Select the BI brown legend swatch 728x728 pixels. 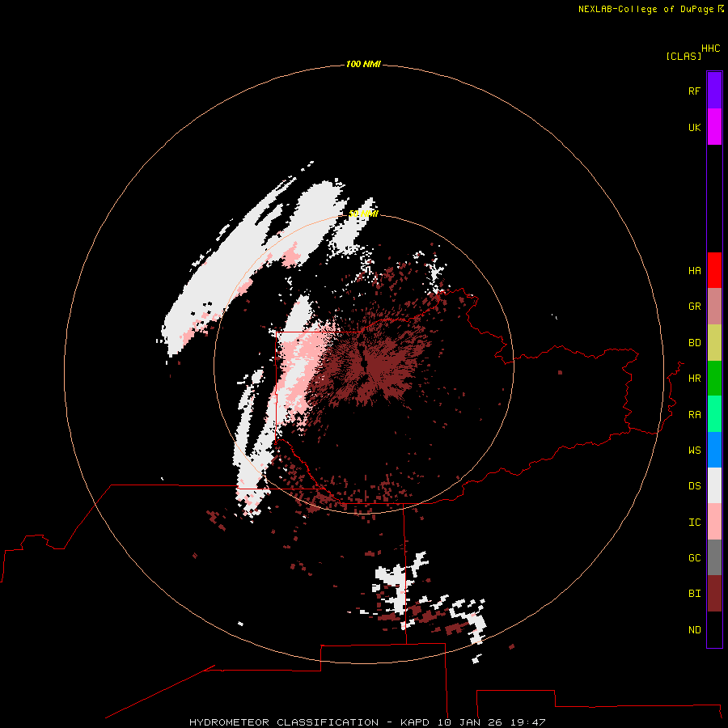[x=714, y=594]
